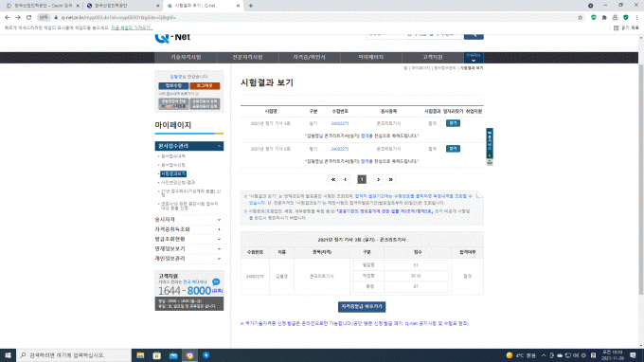Image resolution: width=644 pixels, height=362 pixels.
Task: Click the green shield extension beside the three-dot menu
Action: pyautogui.click(x=625, y=18)
